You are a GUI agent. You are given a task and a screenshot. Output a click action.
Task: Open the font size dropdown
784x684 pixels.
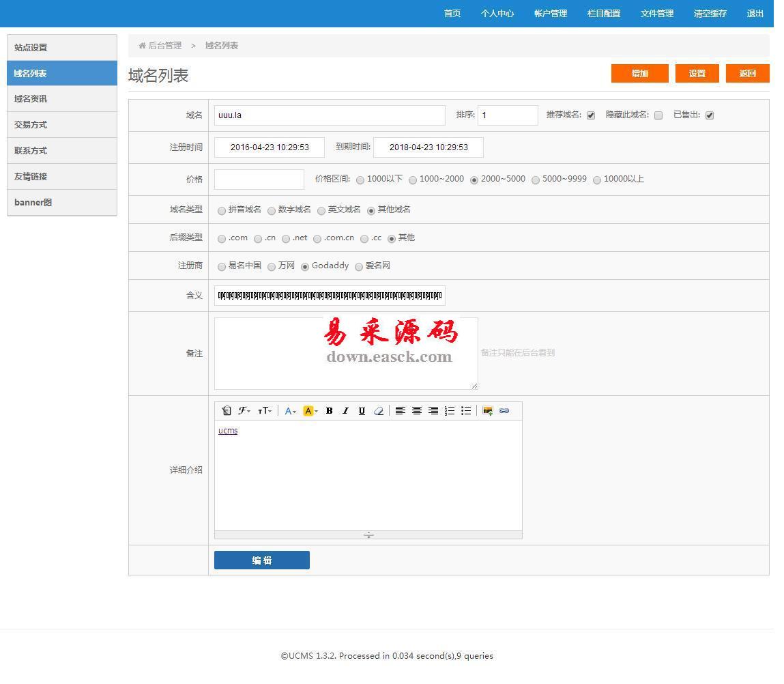coord(265,411)
